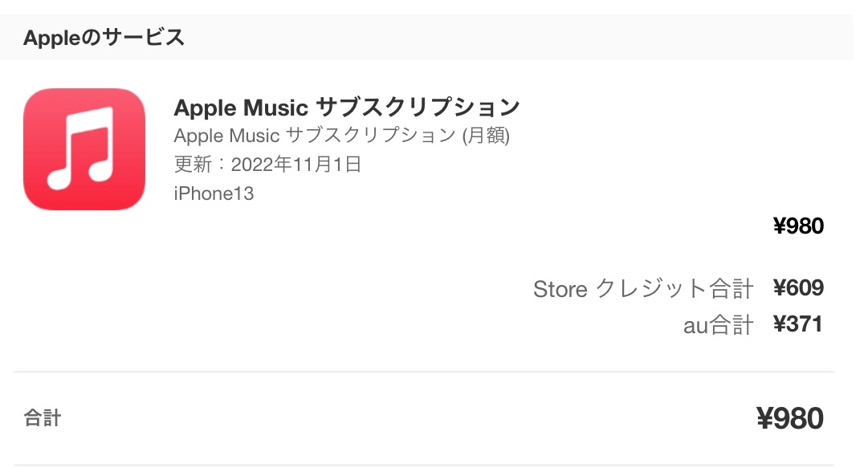868x468 pixels.
Task: Select the 2022年11月1日 renewal date
Action: click(296, 165)
